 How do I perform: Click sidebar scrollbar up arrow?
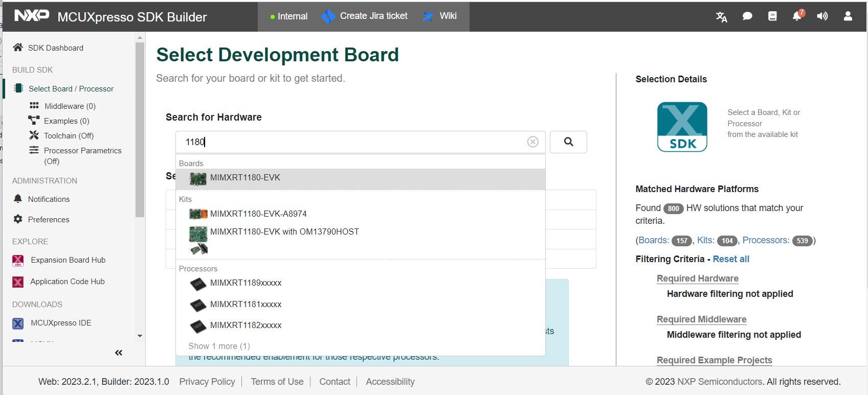(140, 37)
